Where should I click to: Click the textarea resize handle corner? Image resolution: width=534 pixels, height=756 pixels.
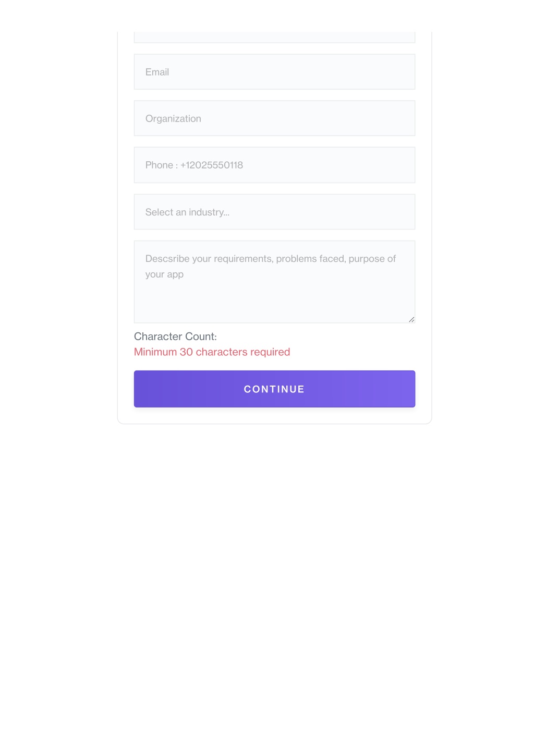click(411, 319)
